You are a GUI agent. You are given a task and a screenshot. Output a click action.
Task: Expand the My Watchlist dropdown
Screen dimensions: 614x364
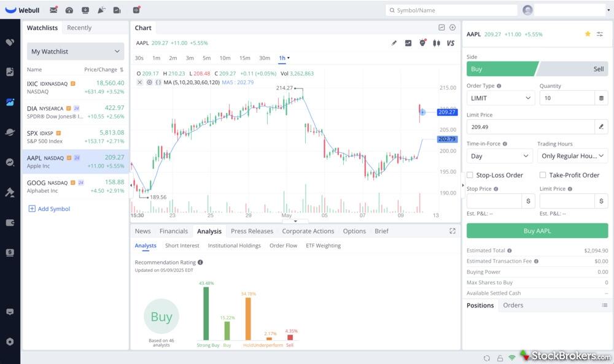(x=76, y=52)
